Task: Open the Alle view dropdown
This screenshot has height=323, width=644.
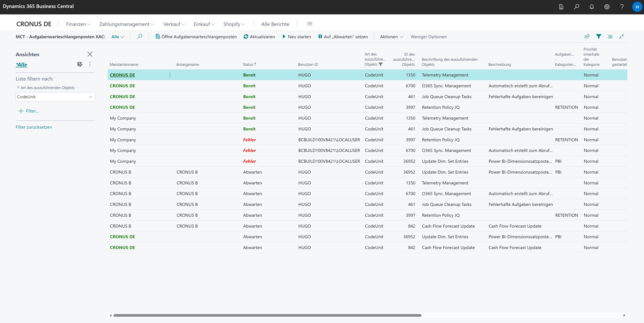Action: click(x=118, y=37)
